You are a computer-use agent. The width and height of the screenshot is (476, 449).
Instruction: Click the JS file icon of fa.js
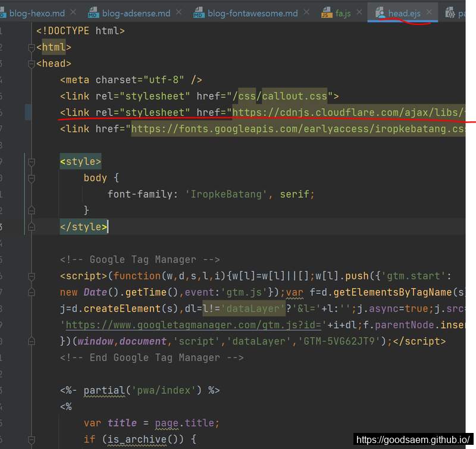point(327,12)
